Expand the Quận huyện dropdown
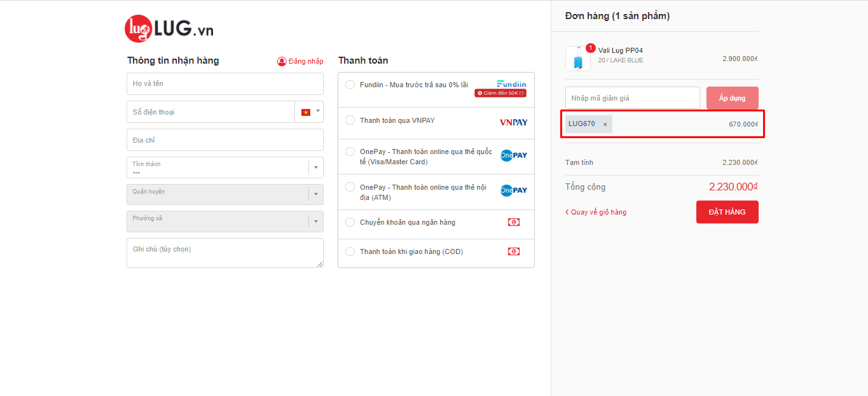Screen dimensions: 868x396 pos(225,195)
